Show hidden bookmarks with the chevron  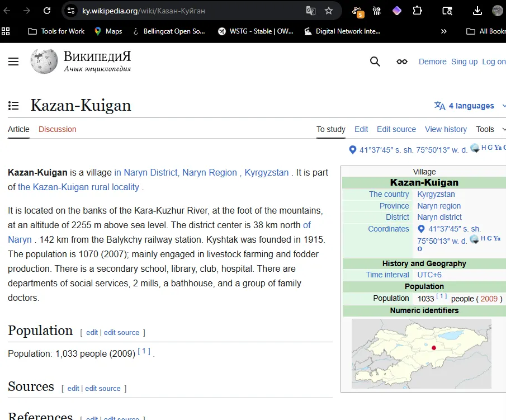[444, 31]
